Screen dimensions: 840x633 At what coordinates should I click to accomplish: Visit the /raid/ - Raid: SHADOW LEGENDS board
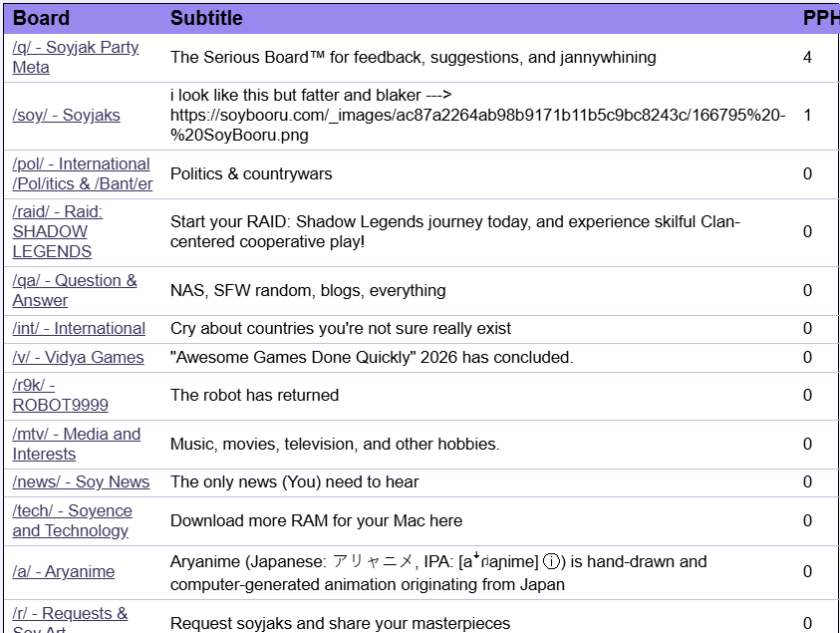[58, 231]
